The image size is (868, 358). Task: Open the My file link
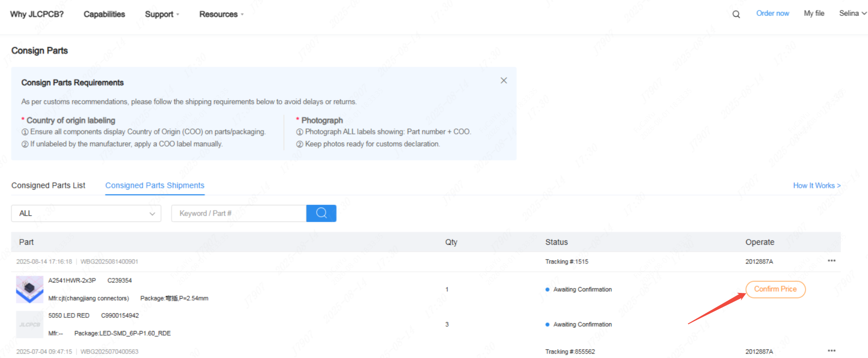[x=814, y=13]
